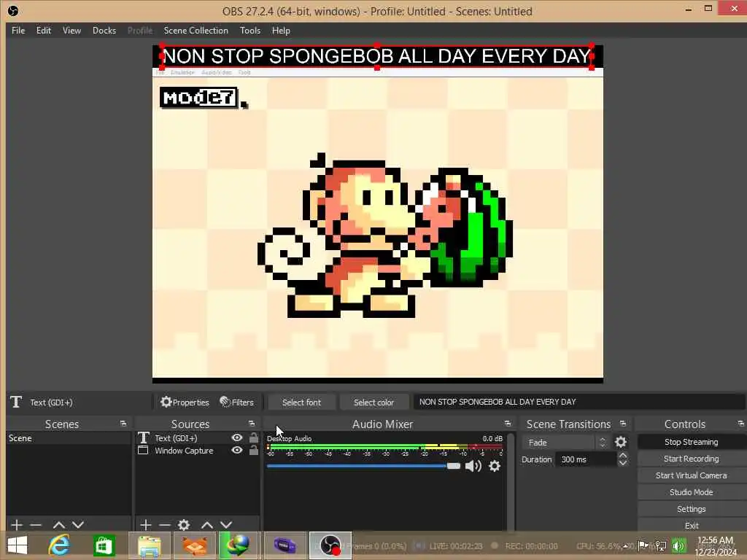The height and width of the screenshot is (560, 747).
Task: Remove selected scene with minus icon
Action: (x=36, y=525)
